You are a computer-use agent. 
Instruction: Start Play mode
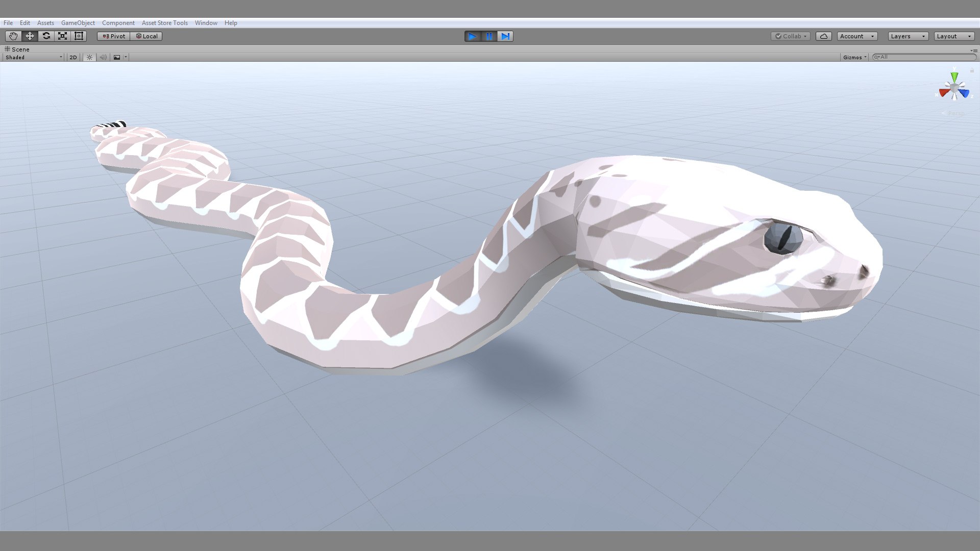[472, 36]
